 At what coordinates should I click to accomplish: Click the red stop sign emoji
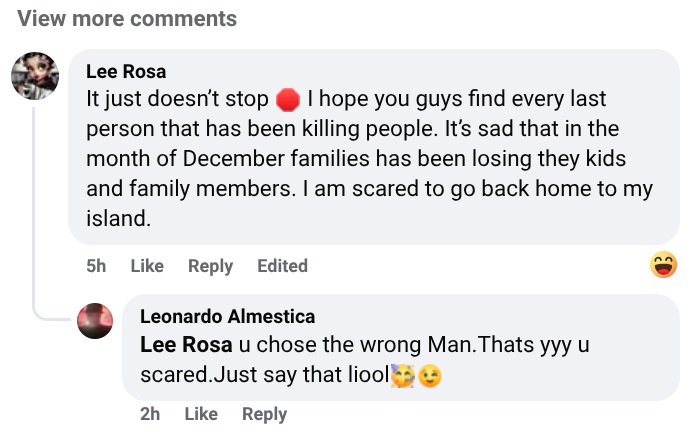(x=288, y=100)
